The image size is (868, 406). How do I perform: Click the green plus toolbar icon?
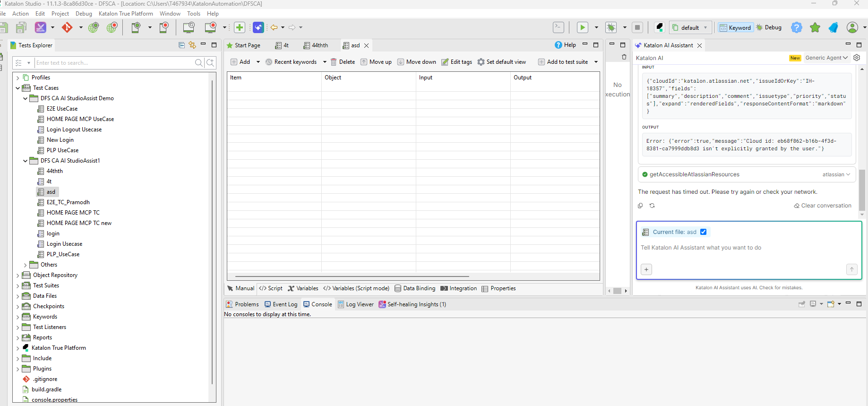[240, 27]
